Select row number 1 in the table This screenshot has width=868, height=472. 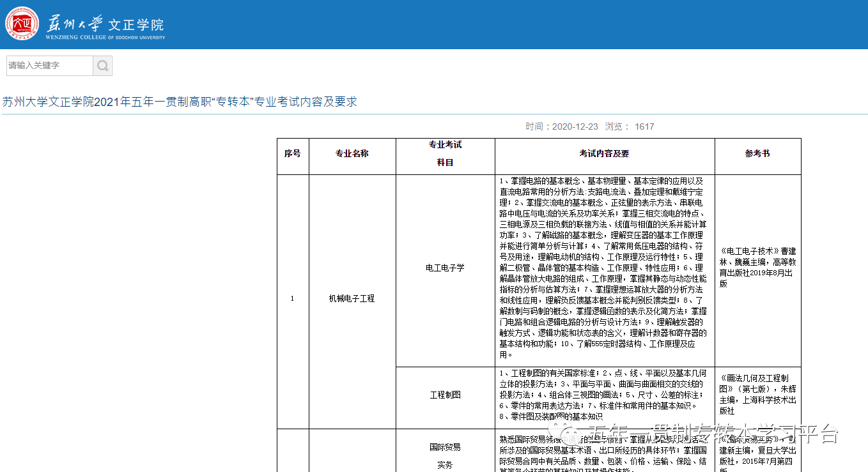click(293, 298)
